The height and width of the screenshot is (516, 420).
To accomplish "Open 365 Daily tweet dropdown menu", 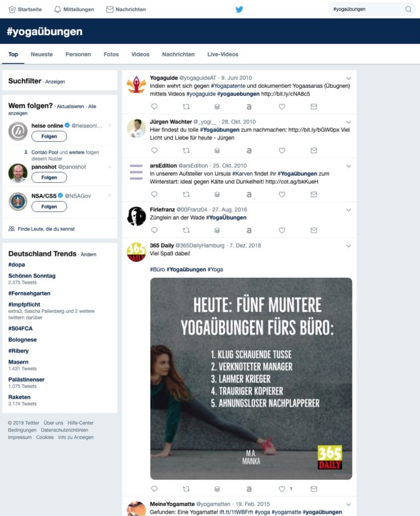I will (348, 246).
